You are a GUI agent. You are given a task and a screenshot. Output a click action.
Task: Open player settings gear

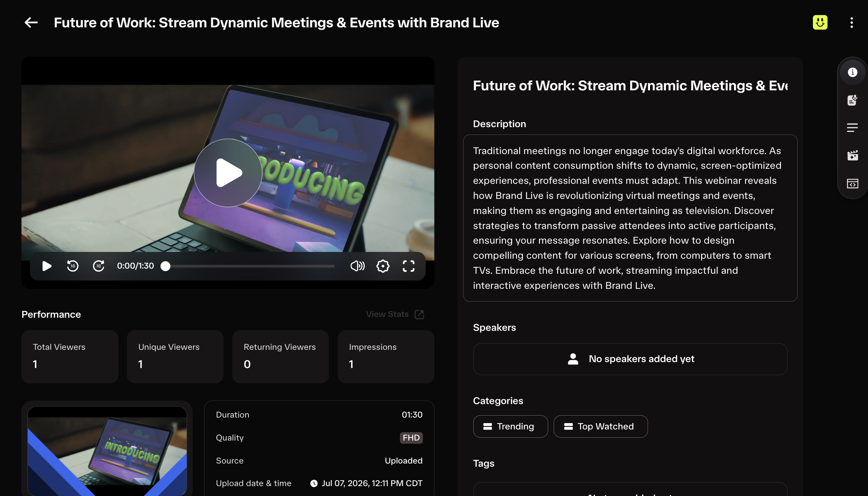(383, 266)
